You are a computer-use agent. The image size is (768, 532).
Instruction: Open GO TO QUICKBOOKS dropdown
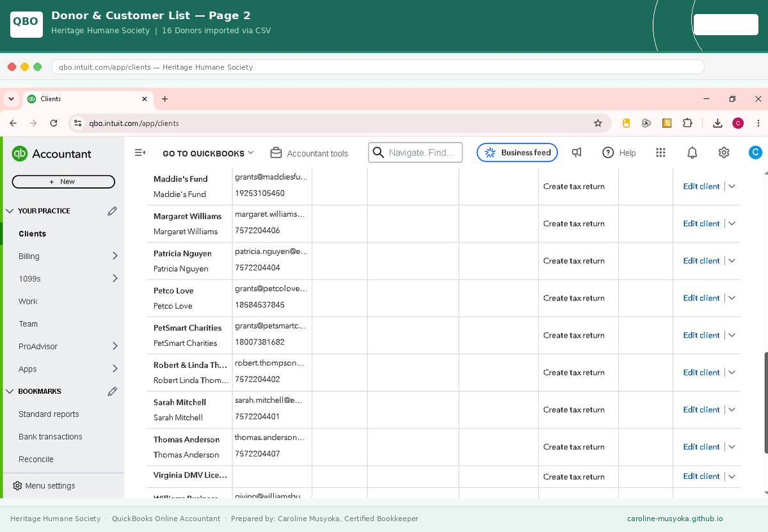click(208, 153)
